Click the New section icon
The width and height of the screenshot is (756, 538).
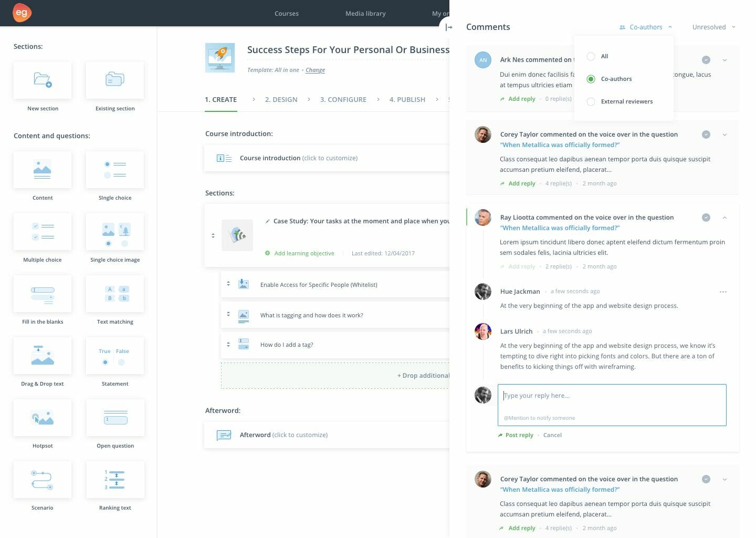point(43,80)
